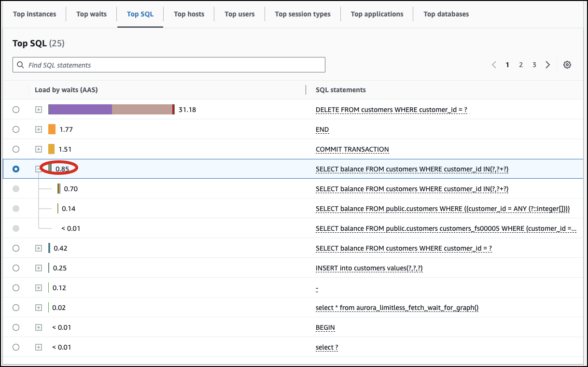This screenshot has height=367, width=588.
Task: Switch to the Top applications tab
Action: tap(377, 14)
